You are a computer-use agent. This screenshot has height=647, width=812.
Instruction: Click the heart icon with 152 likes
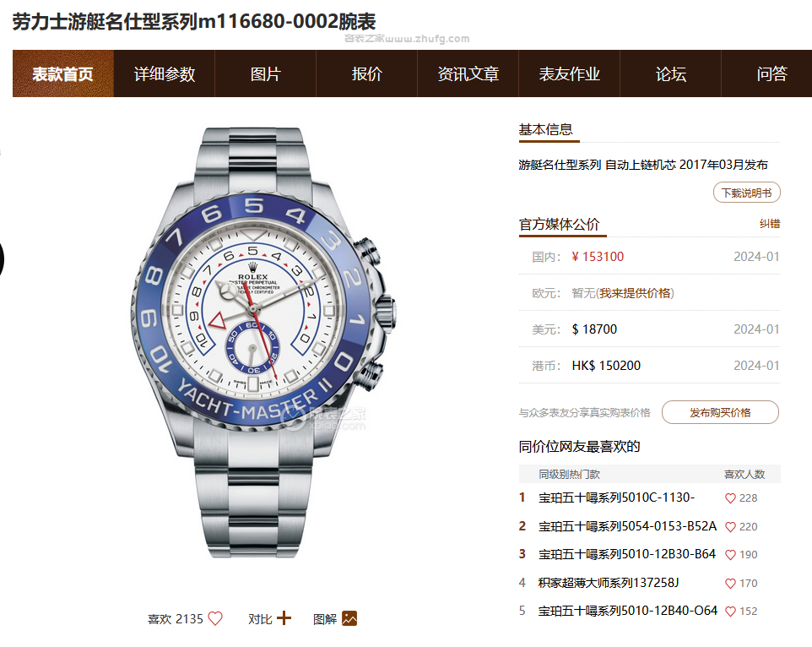(730, 612)
